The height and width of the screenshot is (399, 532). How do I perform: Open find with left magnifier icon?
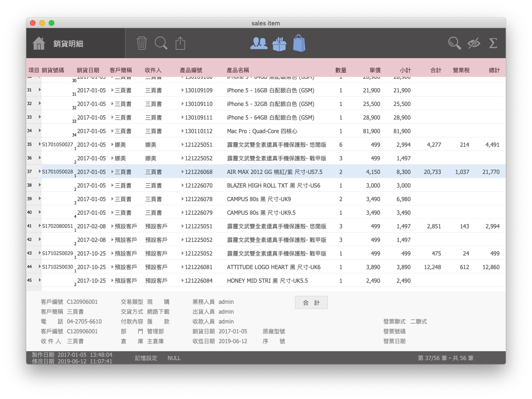click(161, 44)
